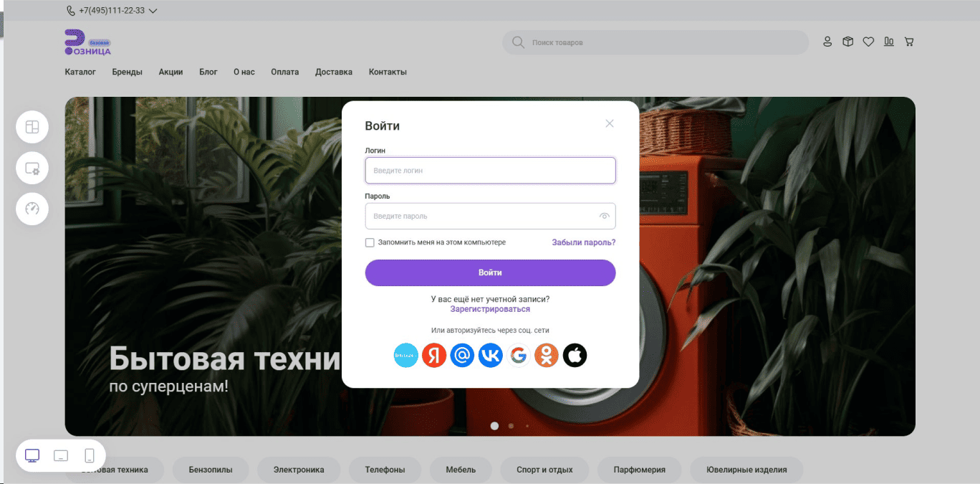The image size is (980, 484).
Task: Open the Акции menu item
Action: [170, 72]
